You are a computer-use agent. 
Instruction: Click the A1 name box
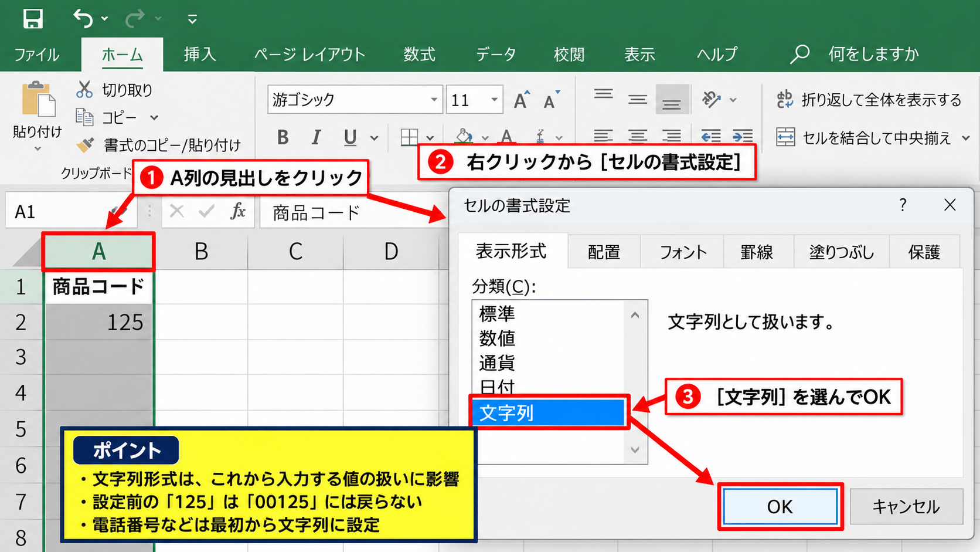[71, 212]
